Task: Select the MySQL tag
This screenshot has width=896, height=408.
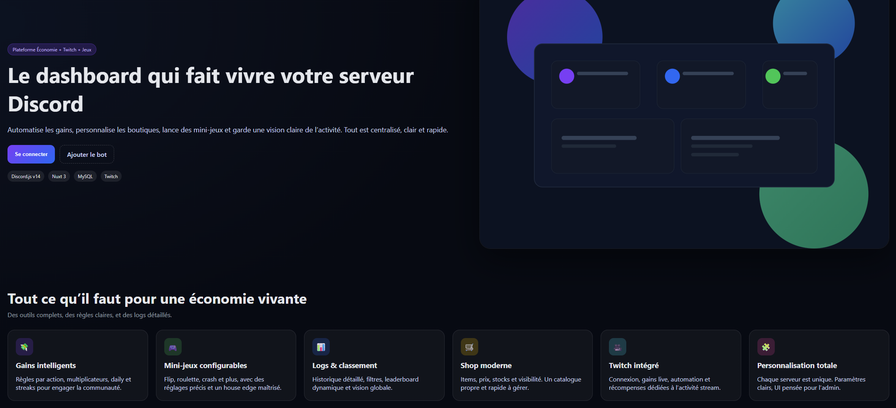Action: pyautogui.click(x=85, y=176)
